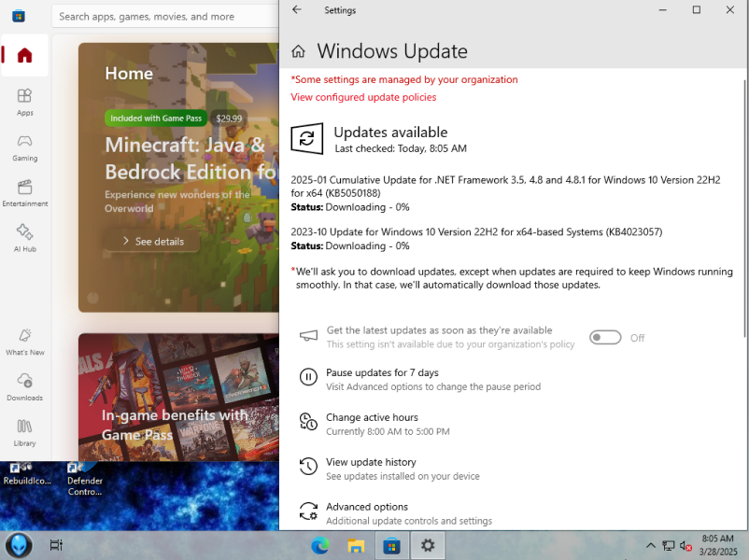Open the Minecraft Java & Bedrock banner
749x560 pixels.
click(178, 177)
